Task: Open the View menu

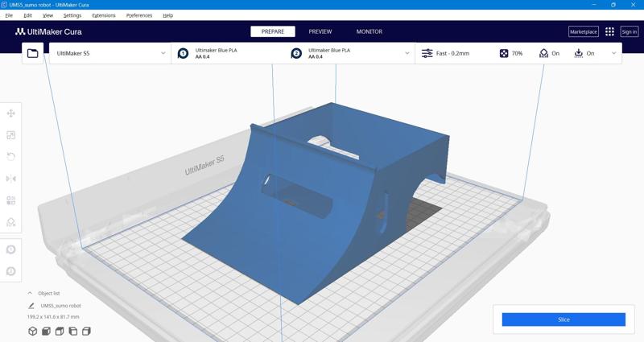Action: tap(47, 15)
